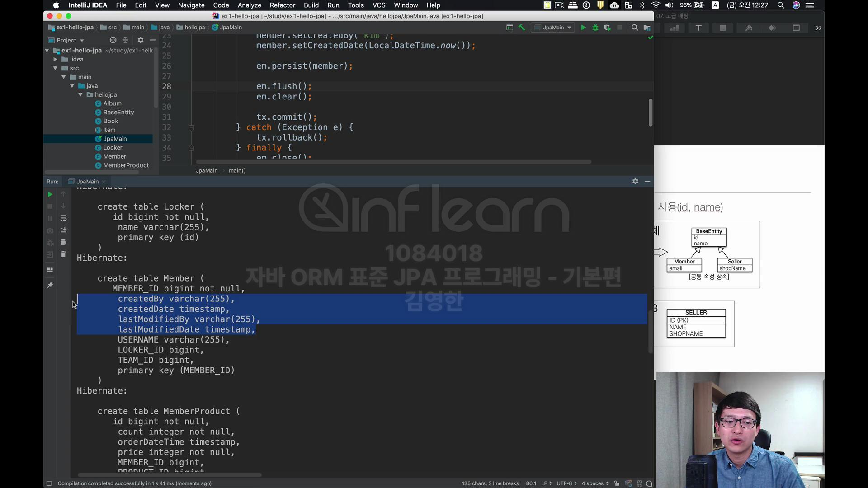This screenshot has width=868, height=488.
Task: Open the Navigate menu
Action: [191, 5]
